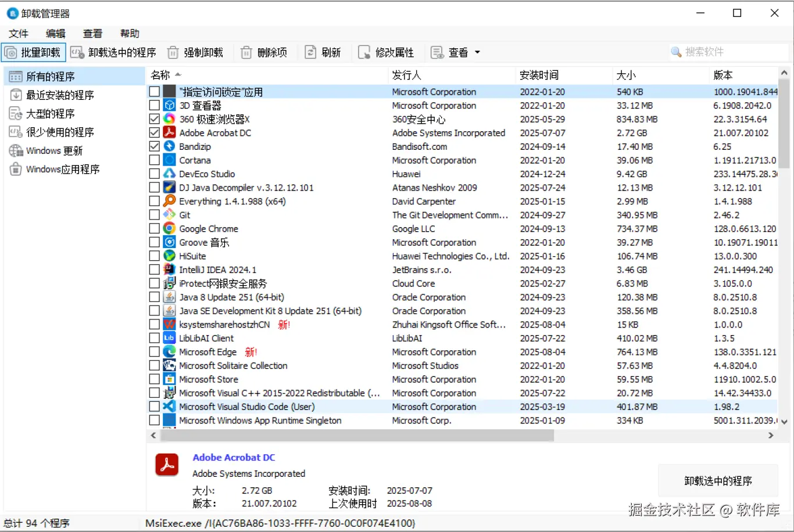The image size is (794, 532).
Task: Check the Google Chrome checkbox
Action: pos(154,228)
